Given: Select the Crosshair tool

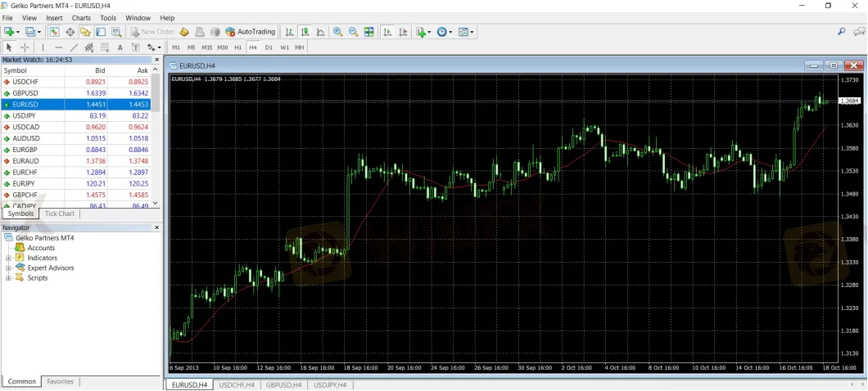Looking at the screenshot, I should [25, 47].
